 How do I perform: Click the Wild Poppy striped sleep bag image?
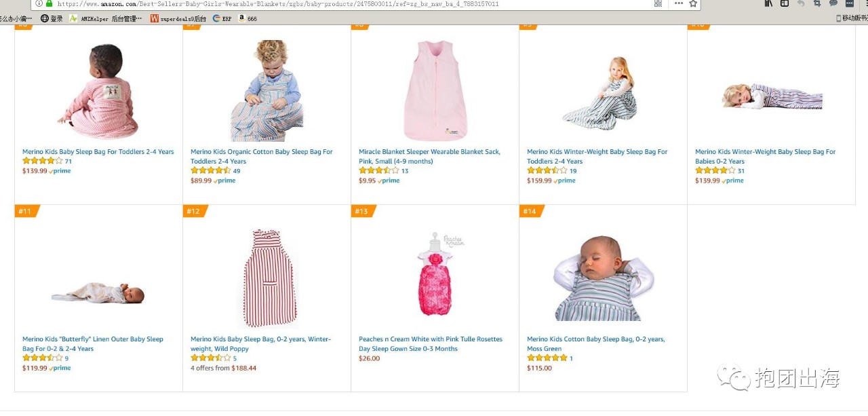pos(267,278)
